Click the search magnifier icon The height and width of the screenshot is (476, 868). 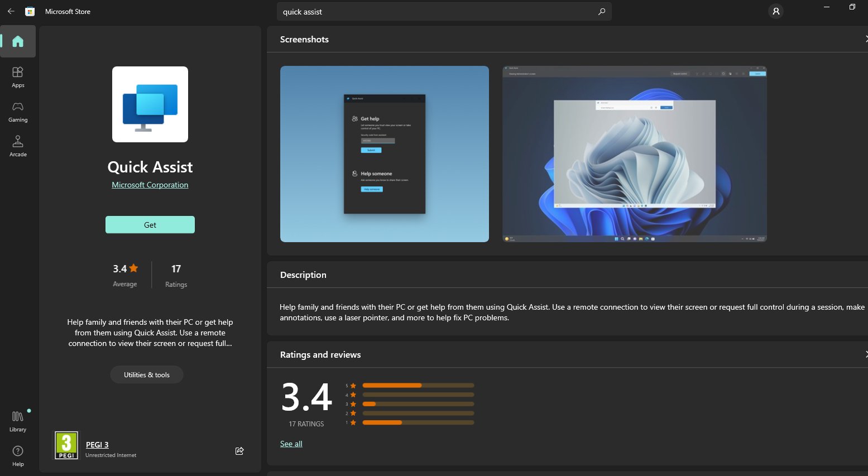tap(601, 12)
